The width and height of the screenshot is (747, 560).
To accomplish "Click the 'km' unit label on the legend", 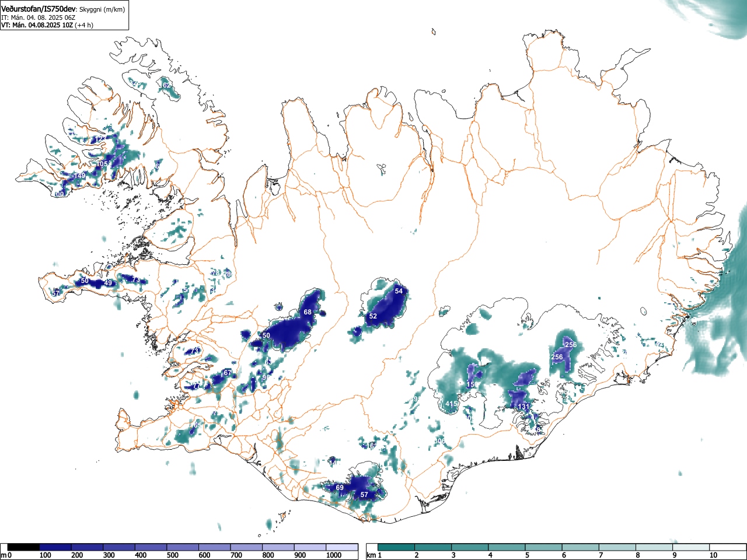I will point(371,555).
